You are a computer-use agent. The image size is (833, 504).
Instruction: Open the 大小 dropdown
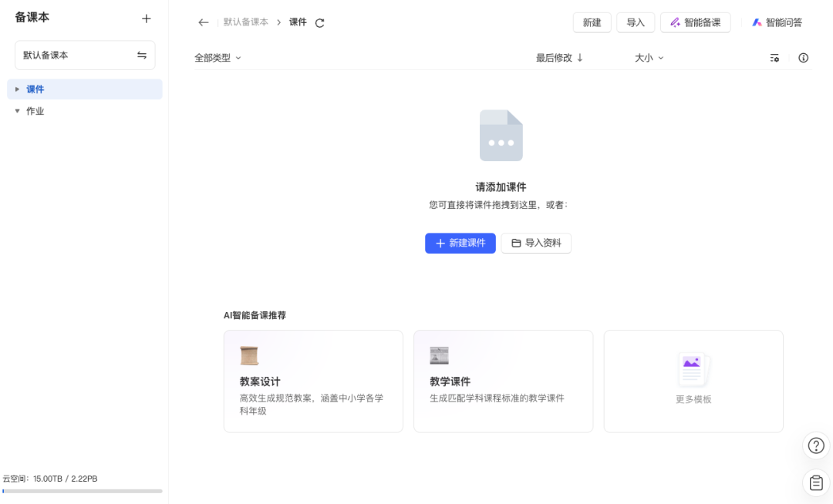tap(649, 57)
